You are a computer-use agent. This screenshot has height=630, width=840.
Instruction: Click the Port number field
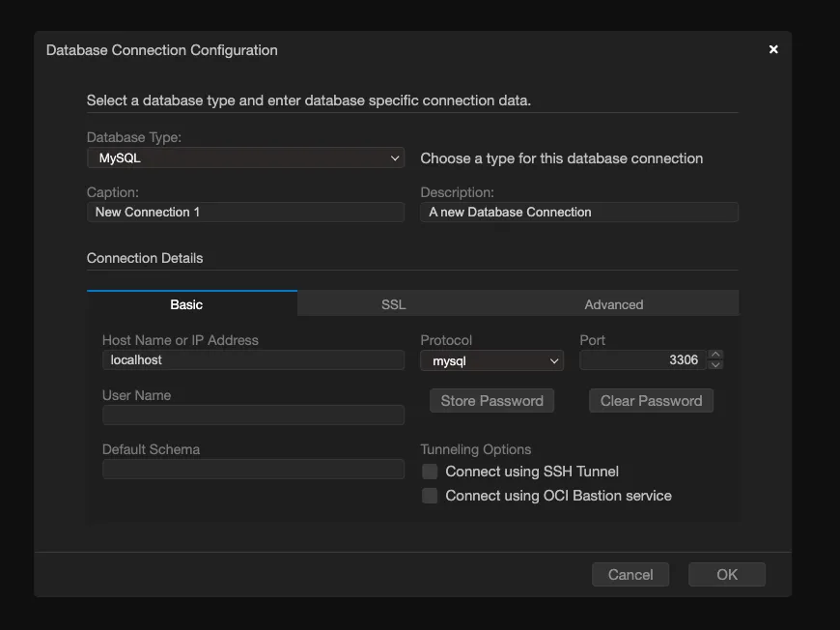(x=642, y=359)
